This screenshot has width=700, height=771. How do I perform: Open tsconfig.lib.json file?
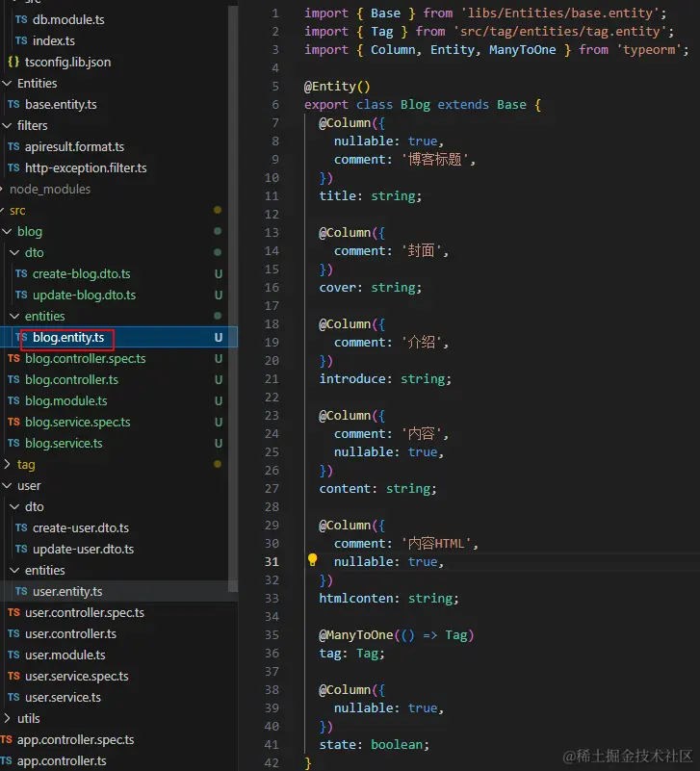(68, 62)
